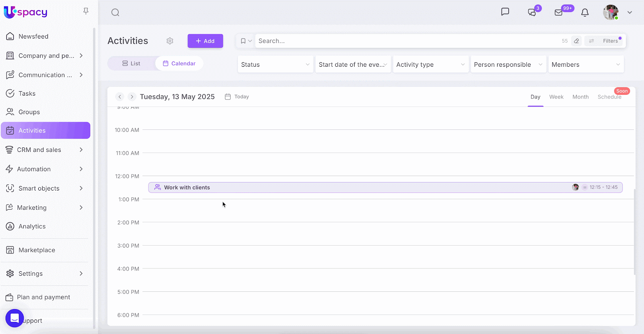The image size is (644, 334).
Task: Switch to the Calendar view
Action: click(179, 64)
